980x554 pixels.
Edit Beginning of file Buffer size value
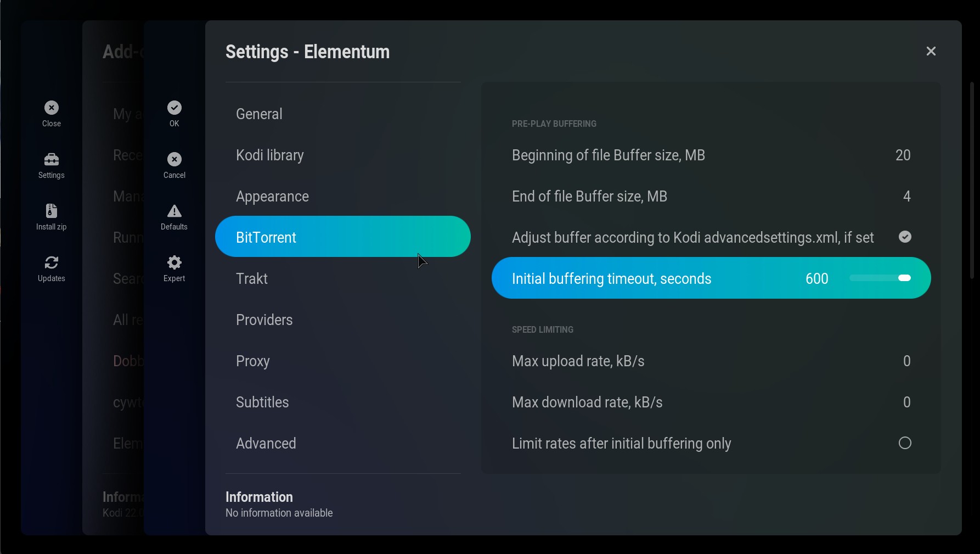click(903, 155)
